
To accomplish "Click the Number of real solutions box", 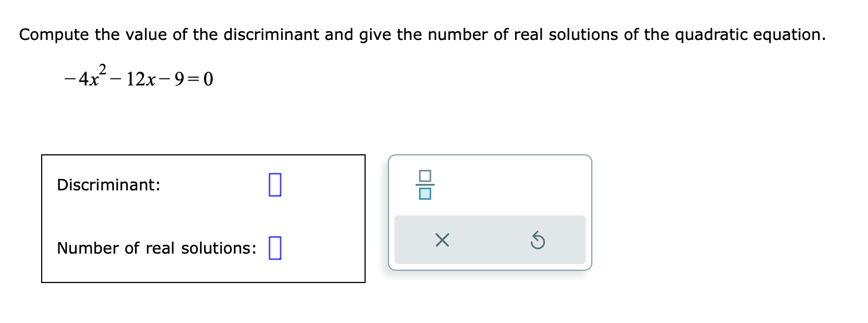I will click(276, 248).
